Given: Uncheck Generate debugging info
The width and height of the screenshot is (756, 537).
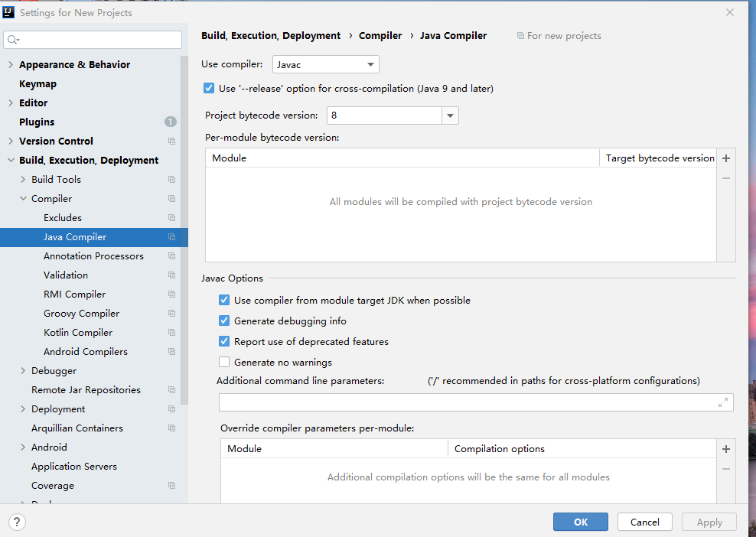Looking at the screenshot, I should (224, 321).
